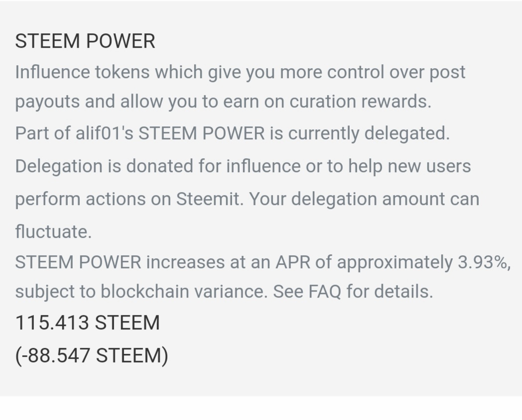
Task: Open the 115.413 STEEM balance dropdown
Action: click(87, 323)
